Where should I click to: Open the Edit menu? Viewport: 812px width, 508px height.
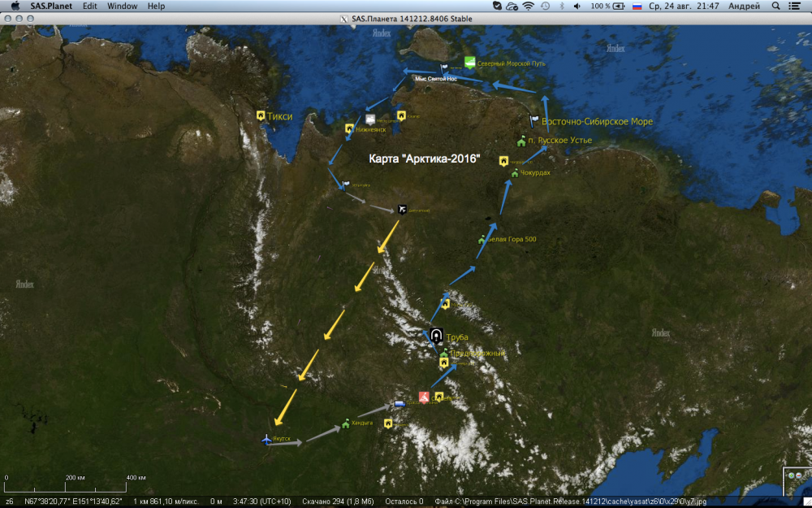89,6
